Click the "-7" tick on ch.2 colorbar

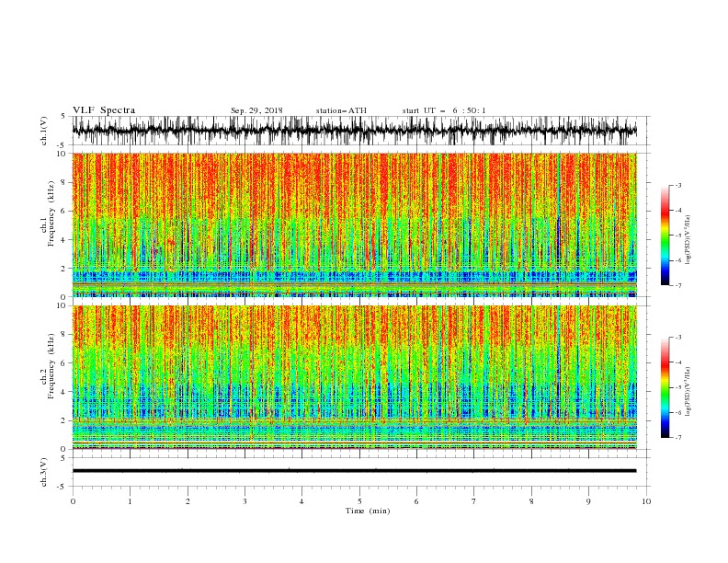(x=678, y=438)
